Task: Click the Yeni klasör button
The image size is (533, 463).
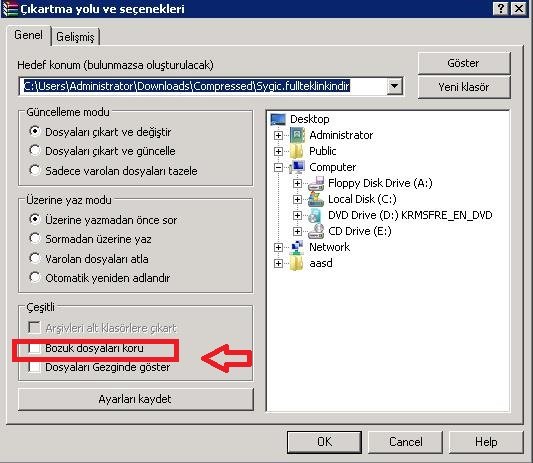Action: click(464, 87)
